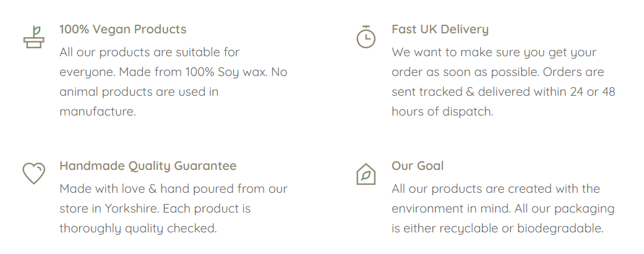The width and height of the screenshot is (644, 254).
Task: Click the potted plant vegan icon
Action: click(34, 37)
